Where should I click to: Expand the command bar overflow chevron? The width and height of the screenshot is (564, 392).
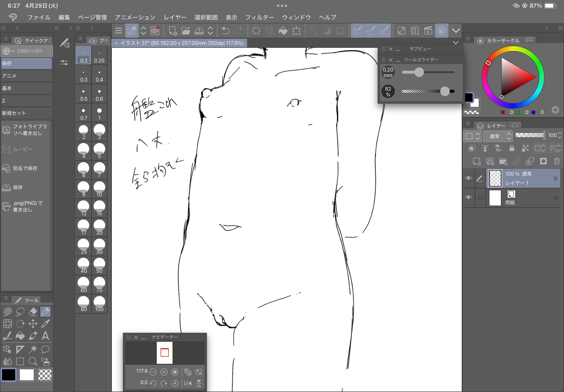pos(456,31)
